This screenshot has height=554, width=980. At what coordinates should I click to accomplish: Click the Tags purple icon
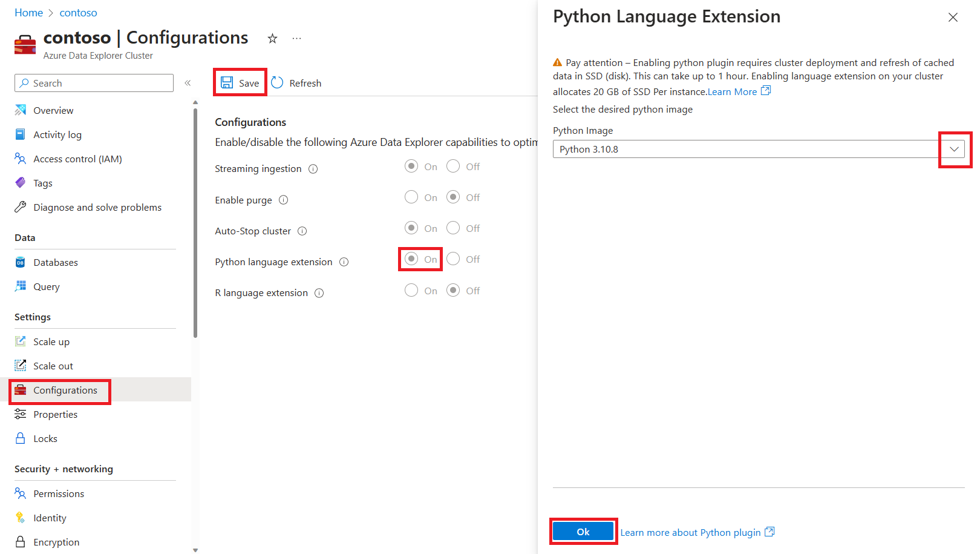(x=21, y=183)
